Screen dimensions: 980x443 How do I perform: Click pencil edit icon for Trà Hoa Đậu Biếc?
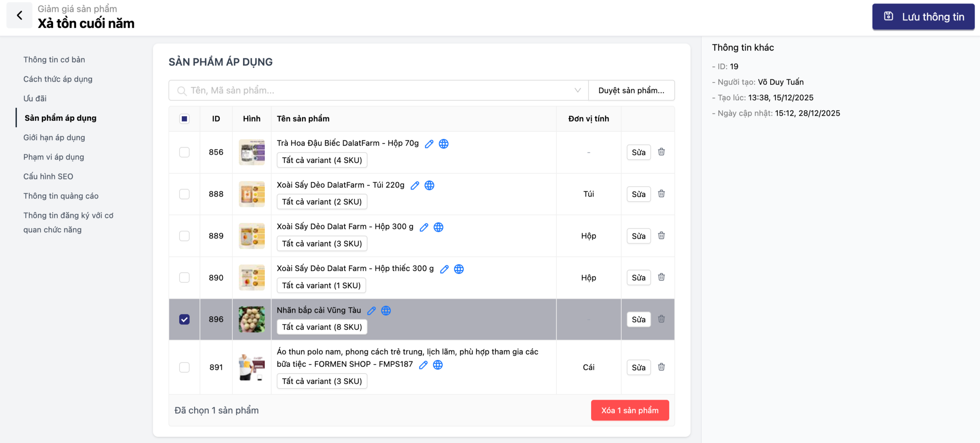tap(429, 144)
